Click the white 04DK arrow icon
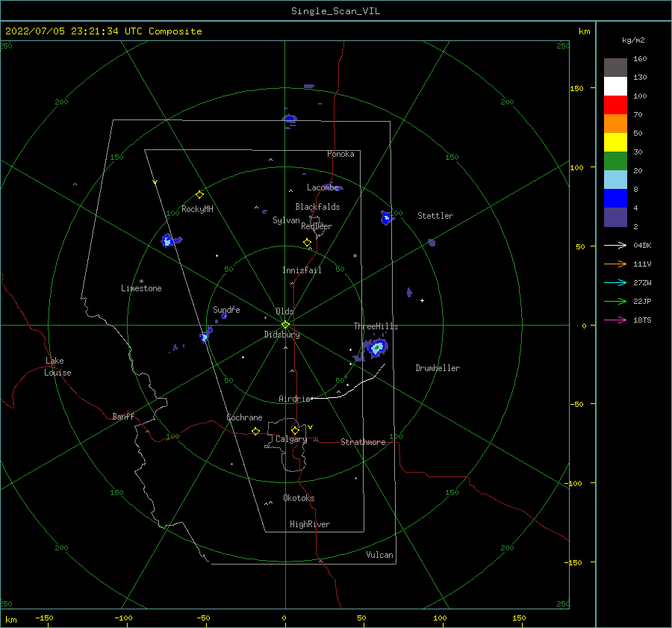 point(615,245)
